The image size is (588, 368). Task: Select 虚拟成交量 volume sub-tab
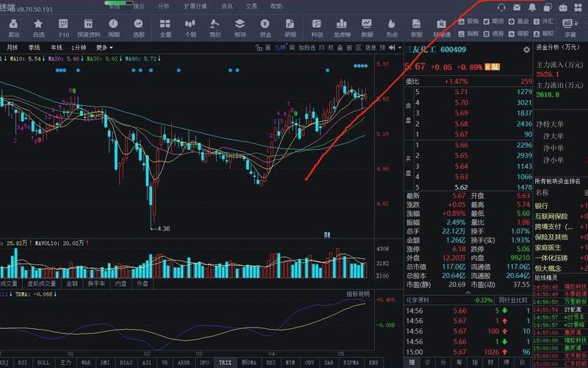pyautogui.click(x=42, y=283)
